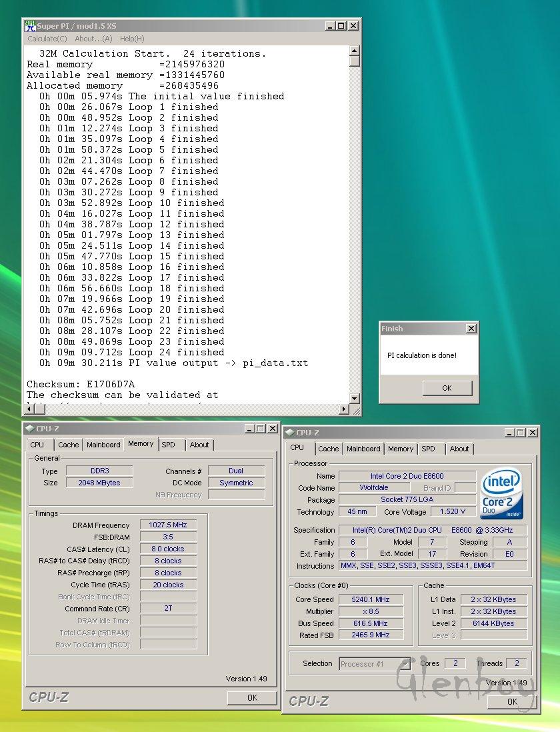Switch to SPD tab in Memory CPU-Z window

[169, 445]
